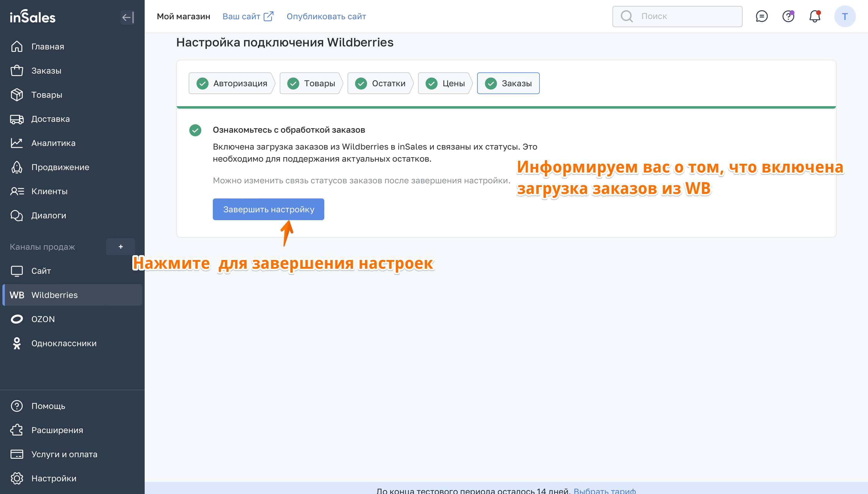Open the chat messages icon in the header
This screenshot has height=494, width=868.
[x=762, y=16]
